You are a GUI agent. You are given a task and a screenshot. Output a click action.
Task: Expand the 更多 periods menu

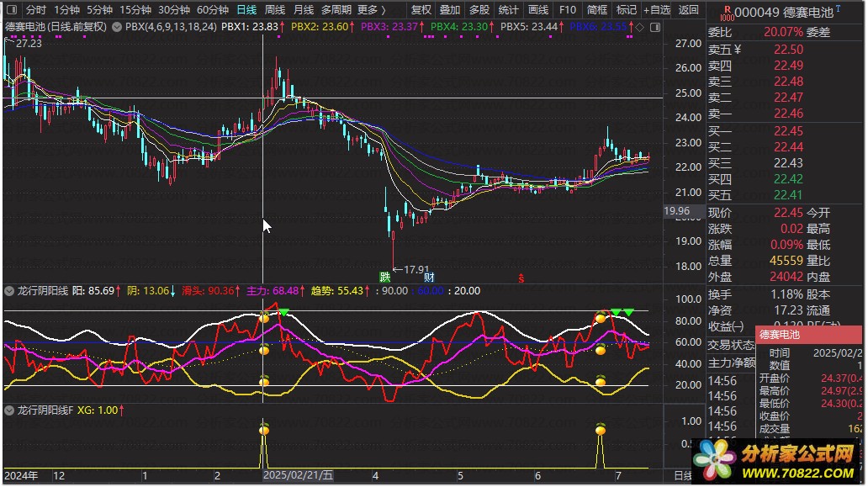point(371,10)
